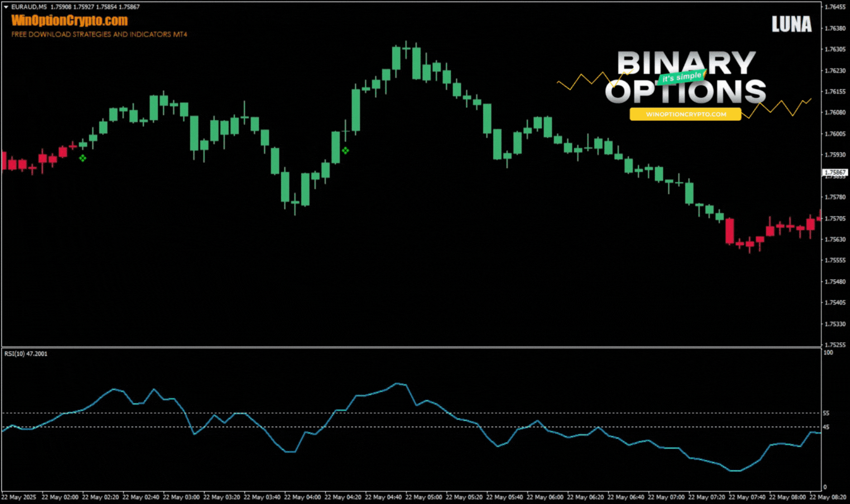The image size is (850, 504).
Task: Click the green "it's simple" badge
Action: point(679,77)
